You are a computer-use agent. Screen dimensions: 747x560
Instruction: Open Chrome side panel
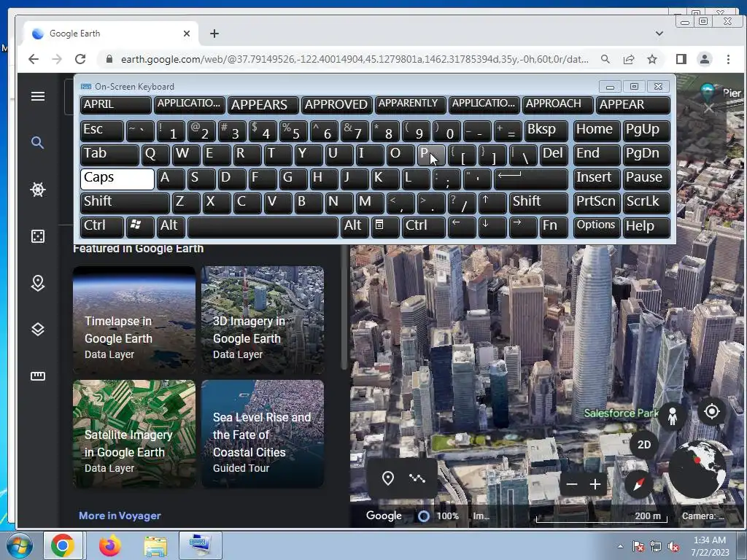click(x=681, y=59)
